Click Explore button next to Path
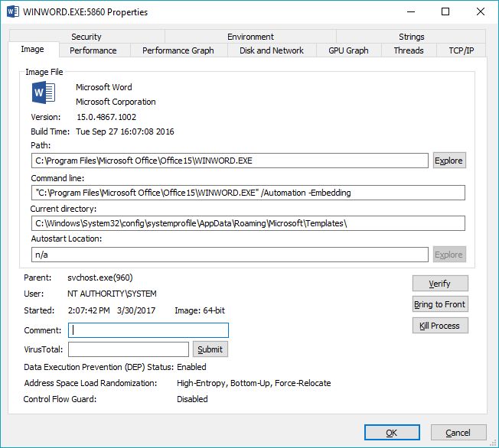The height and width of the screenshot is (448, 499). [449, 161]
